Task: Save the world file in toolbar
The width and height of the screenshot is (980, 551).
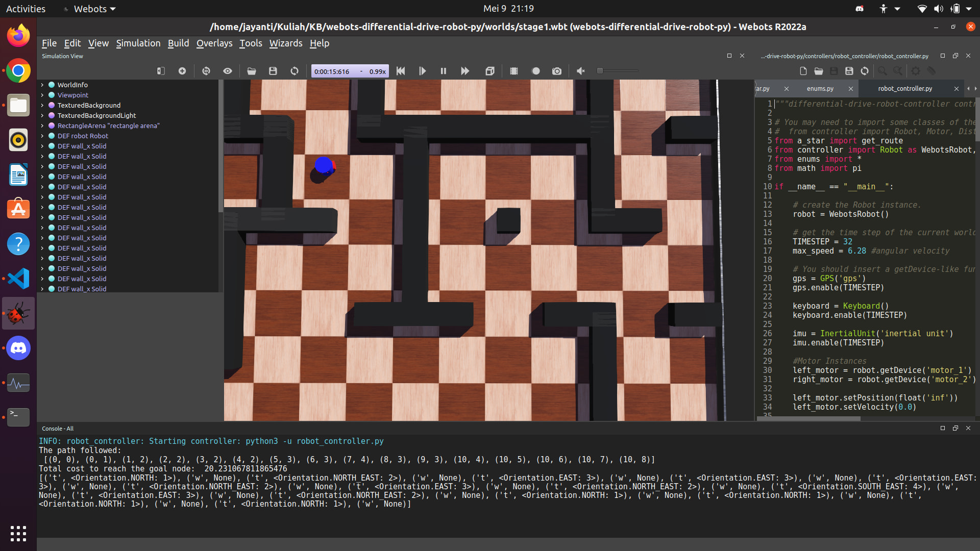Action: 273,71
